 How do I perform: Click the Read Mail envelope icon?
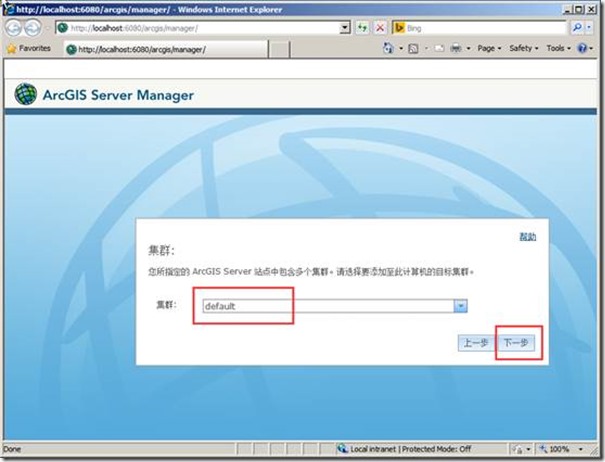click(x=439, y=49)
